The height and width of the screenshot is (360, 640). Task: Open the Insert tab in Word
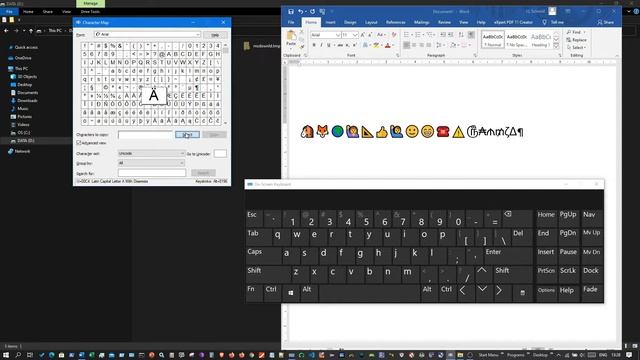[x=331, y=22]
